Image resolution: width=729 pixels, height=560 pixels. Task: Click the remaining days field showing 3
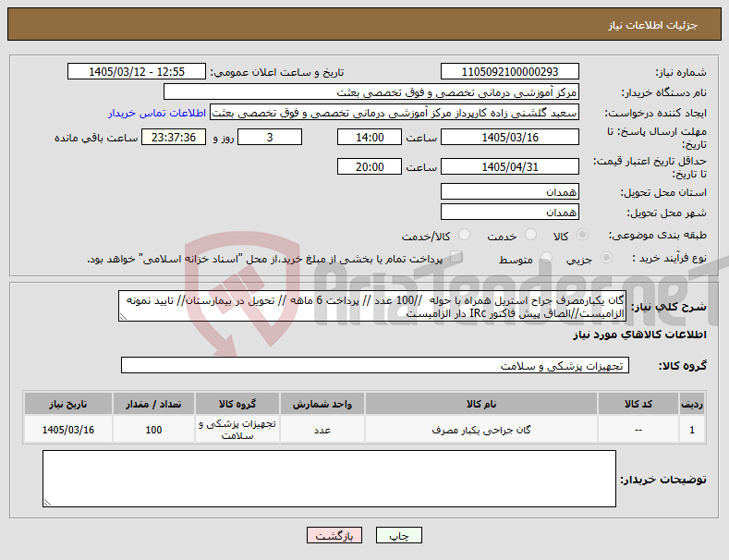(270, 137)
